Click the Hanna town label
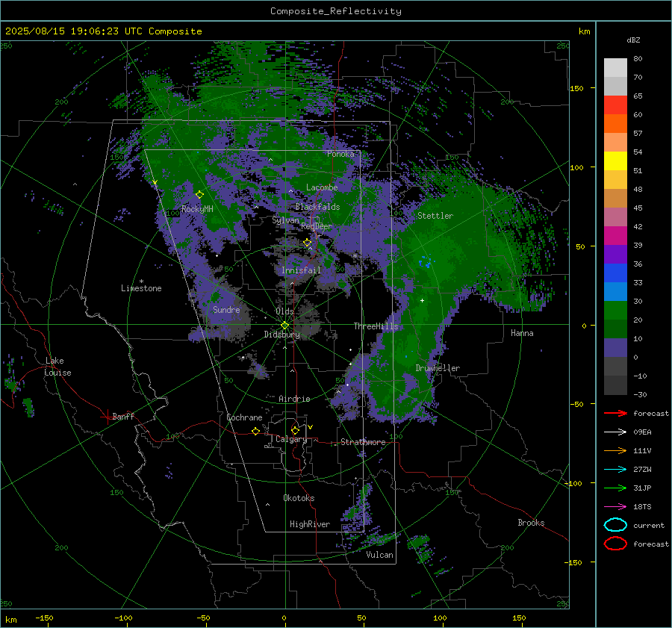672x628 pixels. (x=522, y=333)
